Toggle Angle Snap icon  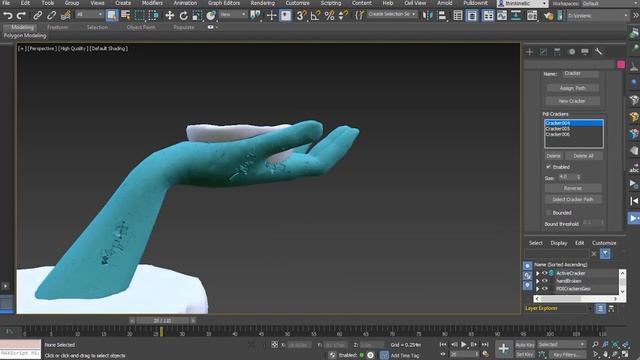click(x=316, y=16)
